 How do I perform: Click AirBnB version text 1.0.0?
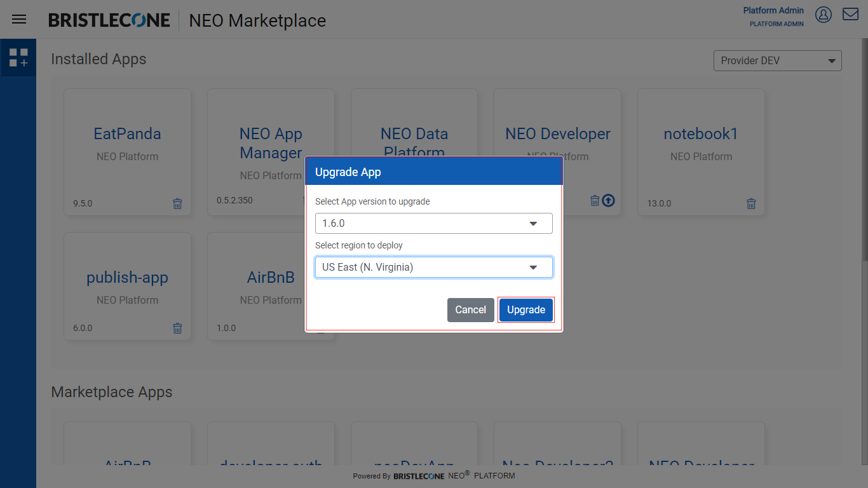pos(226,329)
